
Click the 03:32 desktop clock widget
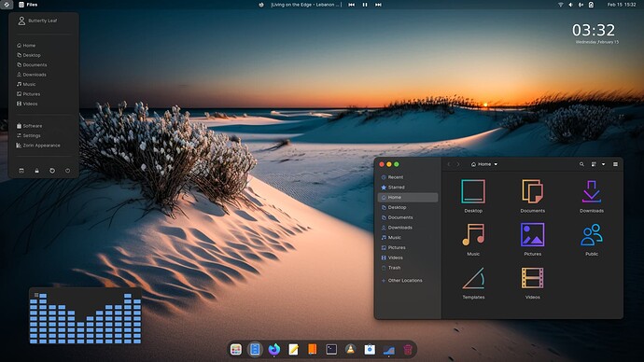tap(594, 30)
